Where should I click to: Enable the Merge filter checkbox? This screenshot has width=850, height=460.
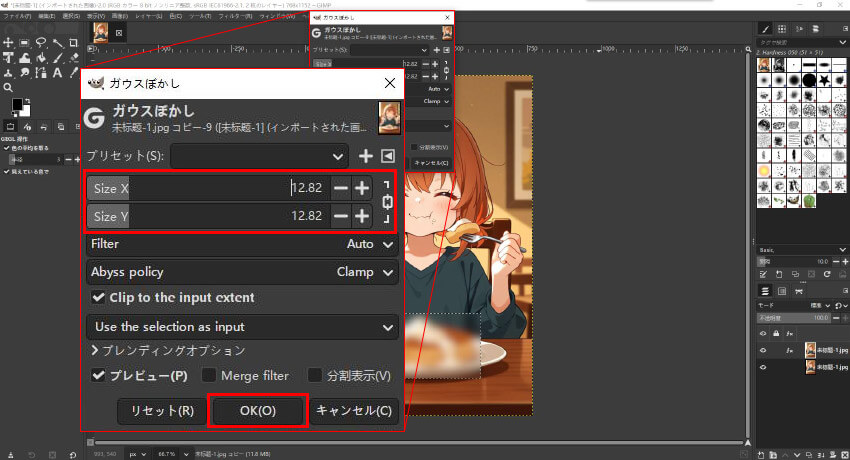(209, 375)
